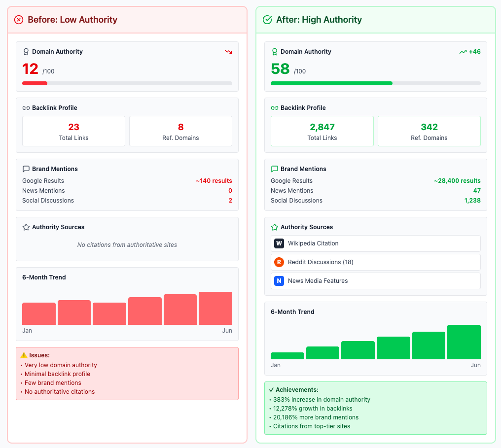Click the Before: Low Authority heading

coord(72,20)
